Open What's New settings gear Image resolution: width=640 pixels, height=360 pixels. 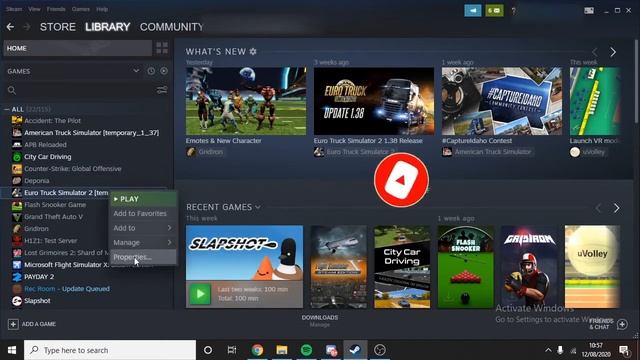pos(253,51)
